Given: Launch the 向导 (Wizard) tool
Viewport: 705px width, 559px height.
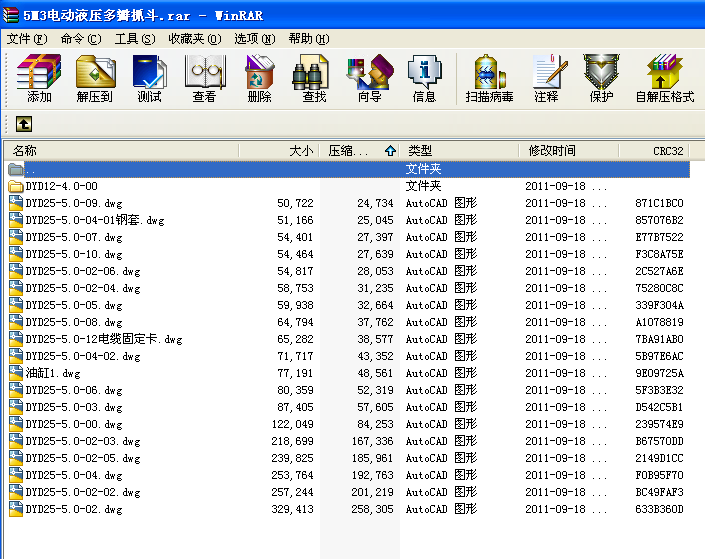Looking at the screenshot, I should 370,77.
